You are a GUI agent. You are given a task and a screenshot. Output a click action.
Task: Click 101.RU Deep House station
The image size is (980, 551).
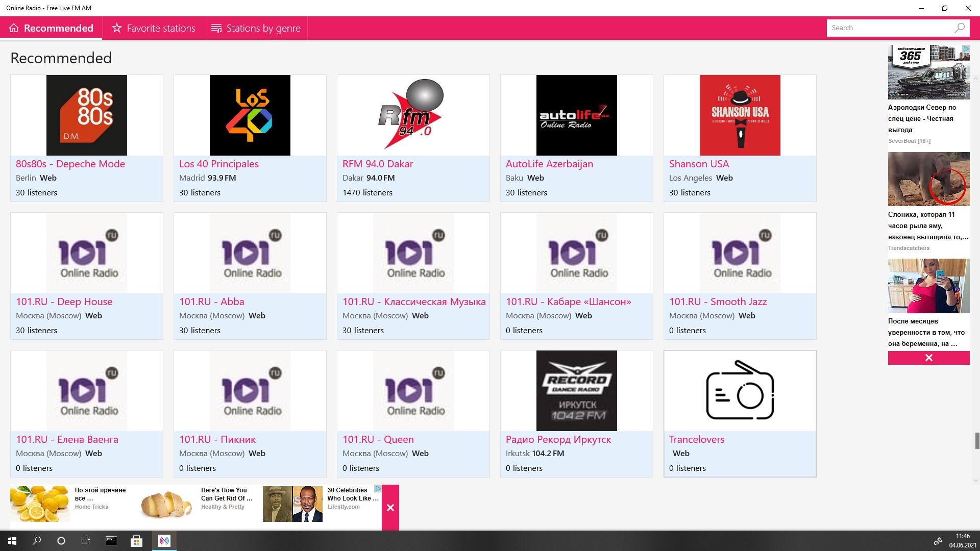86,275
